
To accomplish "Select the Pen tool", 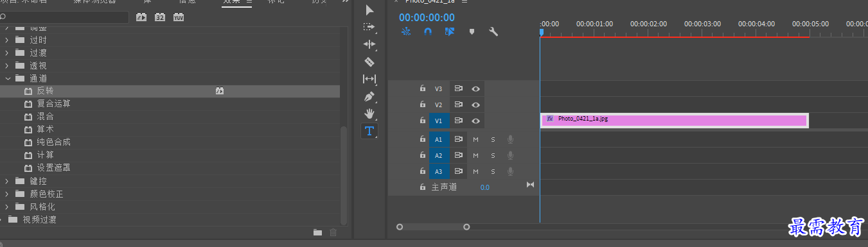I will pyautogui.click(x=369, y=96).
